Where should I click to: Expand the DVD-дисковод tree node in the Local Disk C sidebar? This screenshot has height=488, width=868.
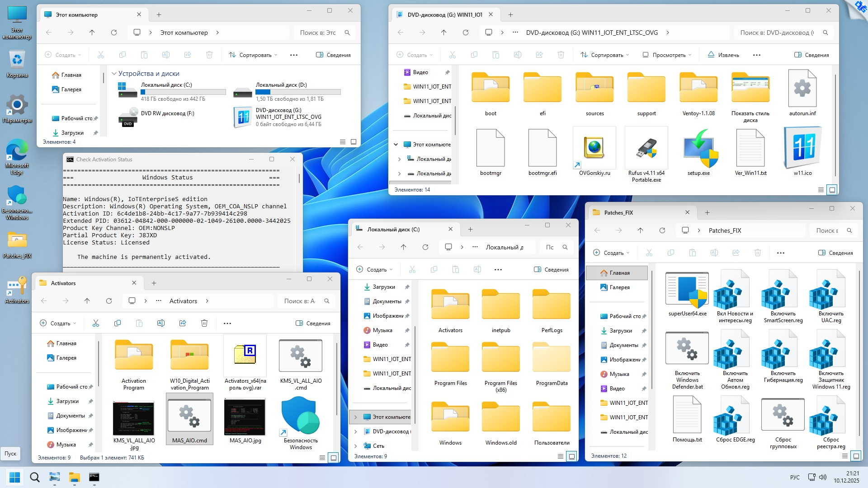tap(356, 432)
